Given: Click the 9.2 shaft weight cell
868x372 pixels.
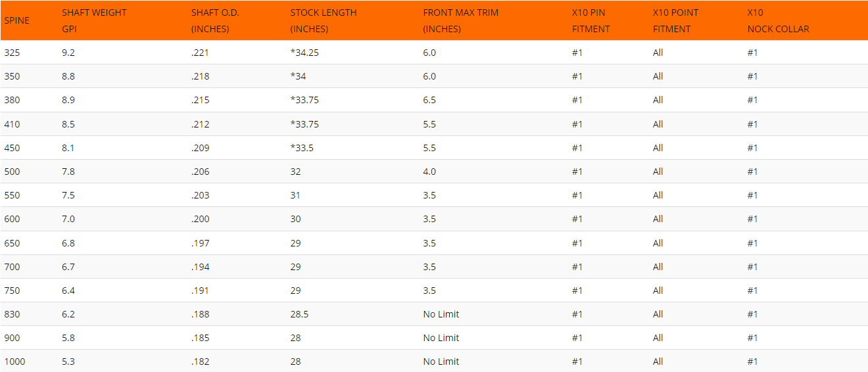Looking at the screenshot, I should [68, 53].
